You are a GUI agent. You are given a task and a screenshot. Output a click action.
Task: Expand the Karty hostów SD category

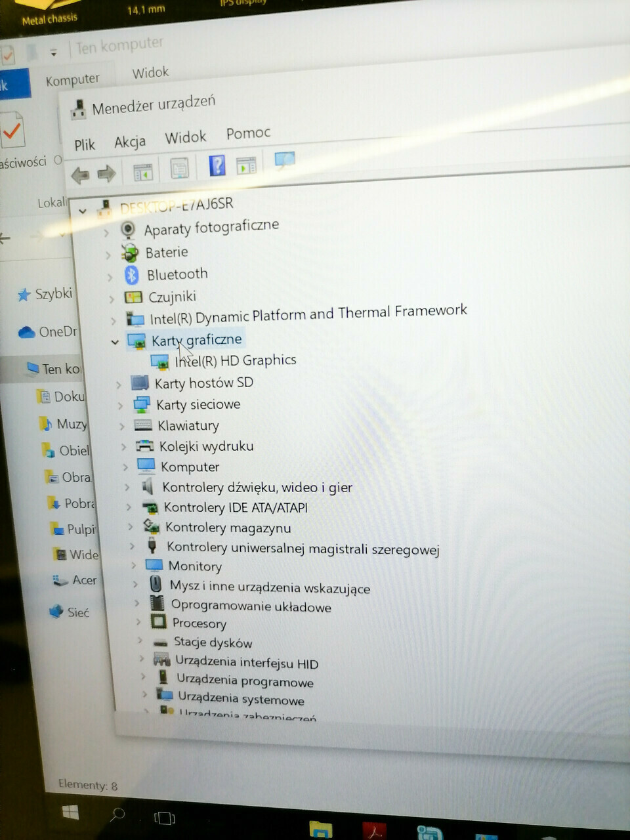click(118, 385)
